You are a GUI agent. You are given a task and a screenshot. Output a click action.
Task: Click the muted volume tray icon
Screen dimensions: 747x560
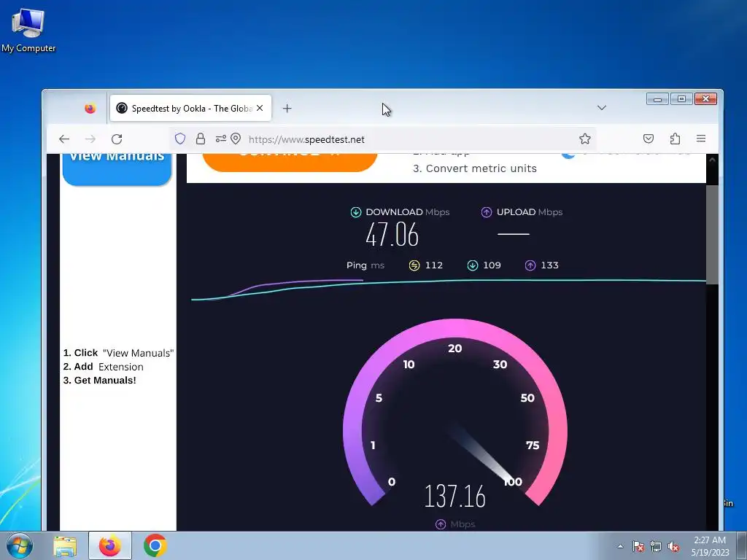pos(673,546)
